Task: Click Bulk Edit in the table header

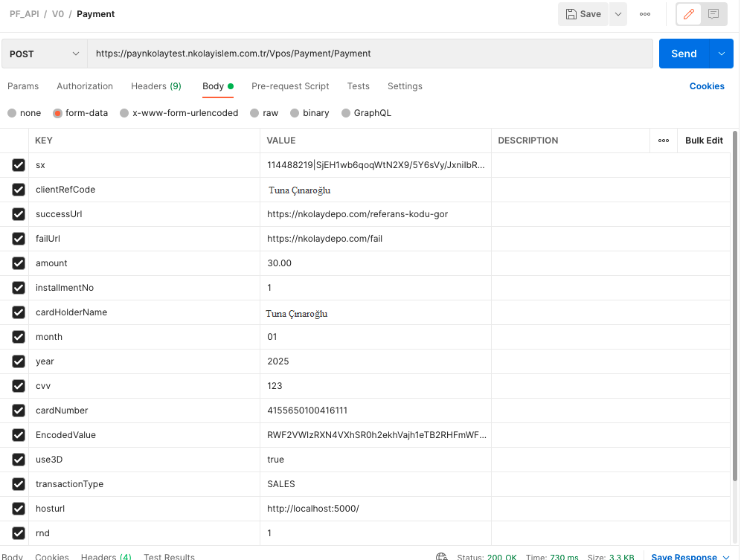Action: (x=704, y=141)
